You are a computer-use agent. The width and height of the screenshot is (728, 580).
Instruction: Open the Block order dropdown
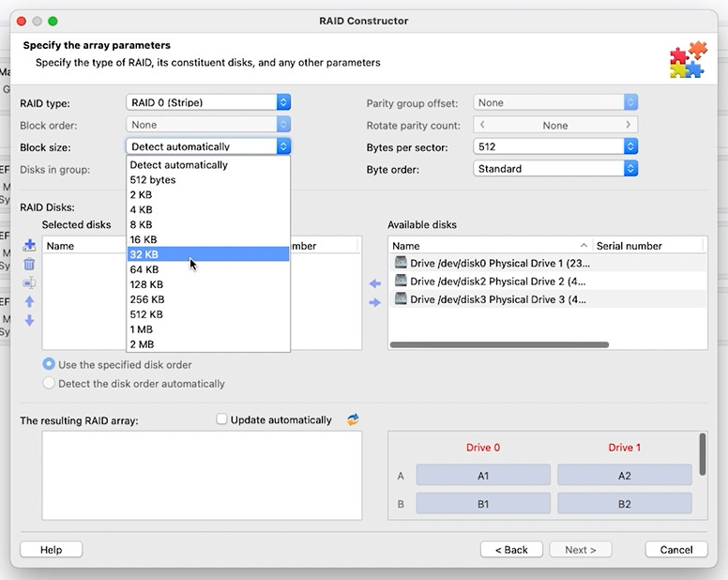(208, 125)
